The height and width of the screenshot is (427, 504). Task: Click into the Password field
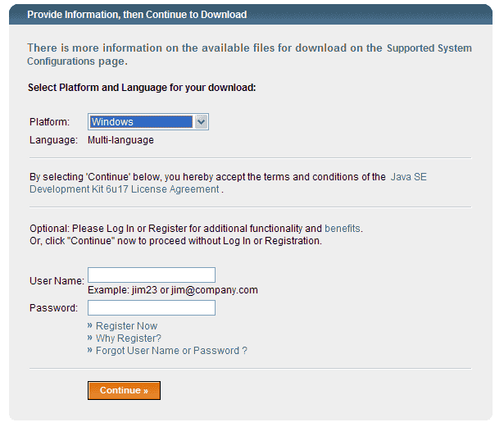[152, 308]
